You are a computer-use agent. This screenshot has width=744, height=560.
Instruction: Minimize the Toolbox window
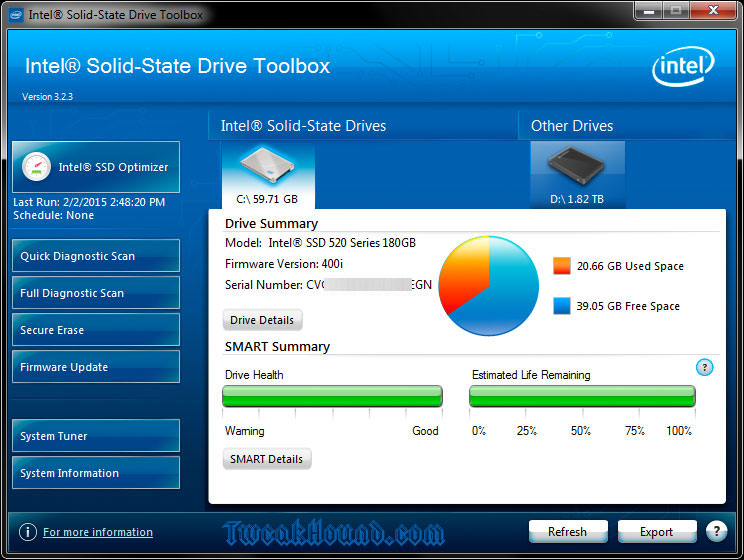click(x=649, y=11)
